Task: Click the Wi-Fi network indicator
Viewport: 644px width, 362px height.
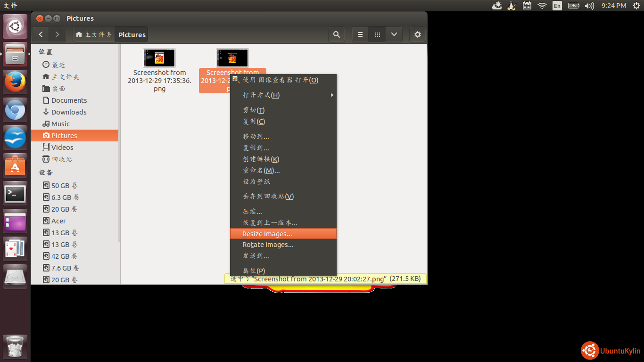Action: pos(542,6)
